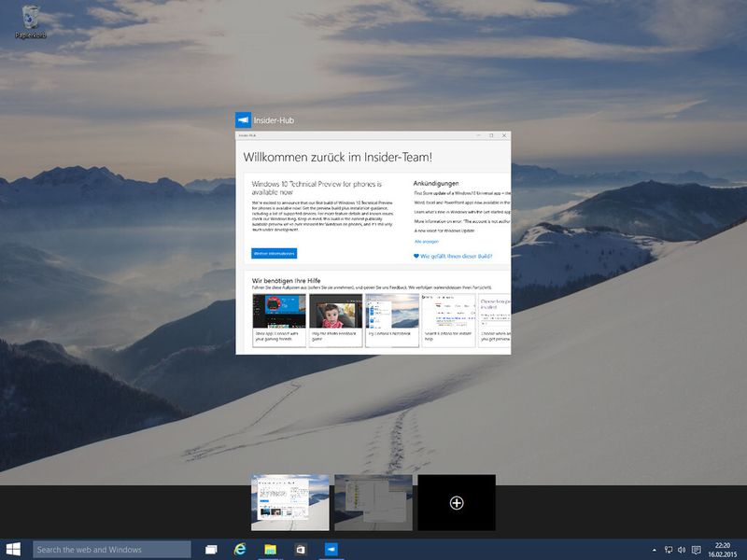Open the Xbox app gaming friends task card
Screen dimensions: 747x560
pos(279,320)
